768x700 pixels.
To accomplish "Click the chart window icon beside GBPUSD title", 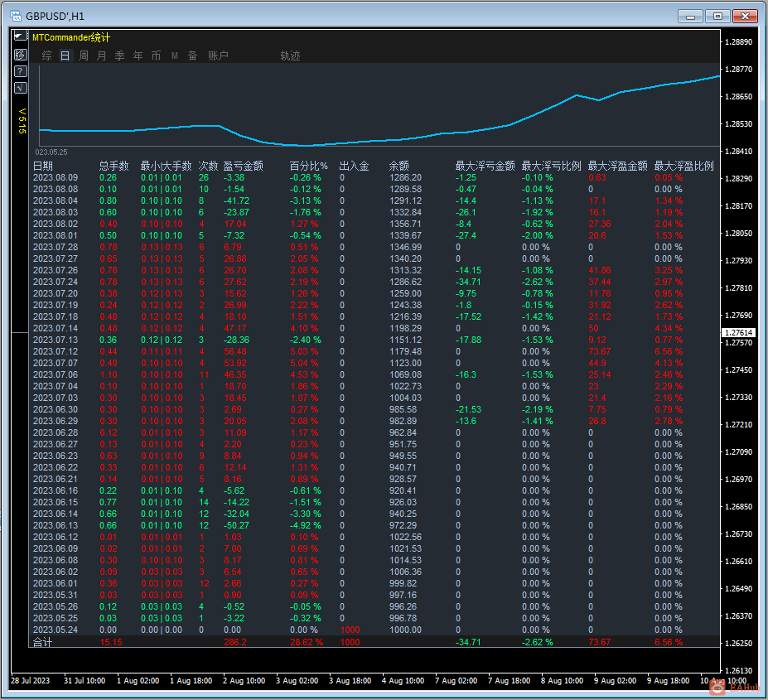I will 16,17.
